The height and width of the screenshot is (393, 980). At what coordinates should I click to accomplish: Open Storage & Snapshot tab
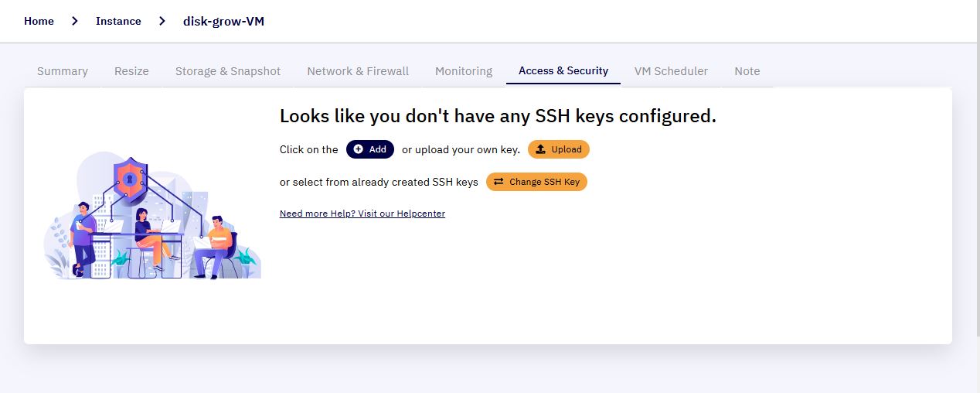click(228, 71)
